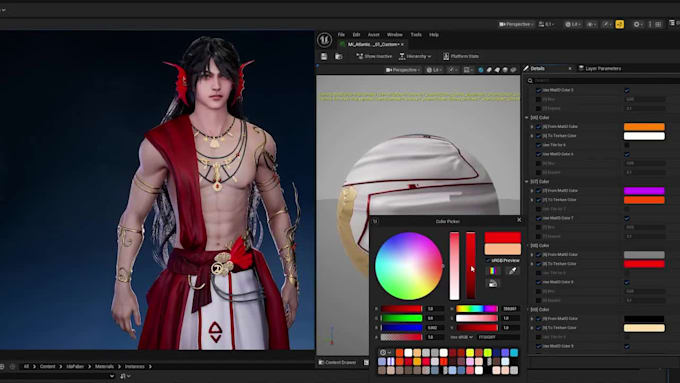
Task: Toggle checkbox beside white swatch row in [06]
Action: [x=538, y=136]
